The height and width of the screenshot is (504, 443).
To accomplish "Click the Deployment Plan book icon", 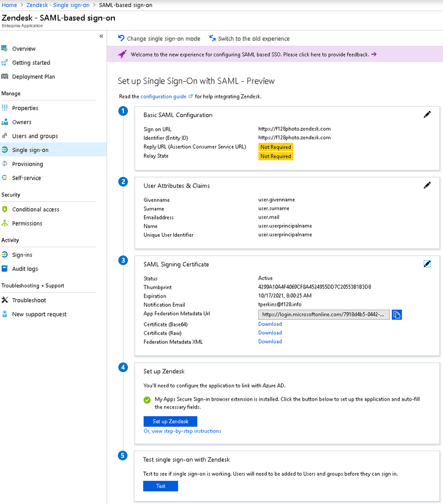I will pyautogui.click(x=5, y=77).
